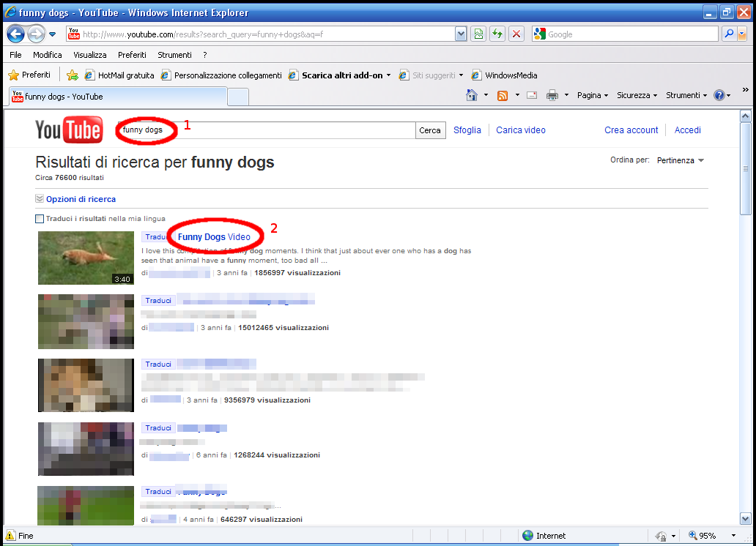756x546 pixels.
Task: Open the Sfoglia link
Action: (467, 130)
